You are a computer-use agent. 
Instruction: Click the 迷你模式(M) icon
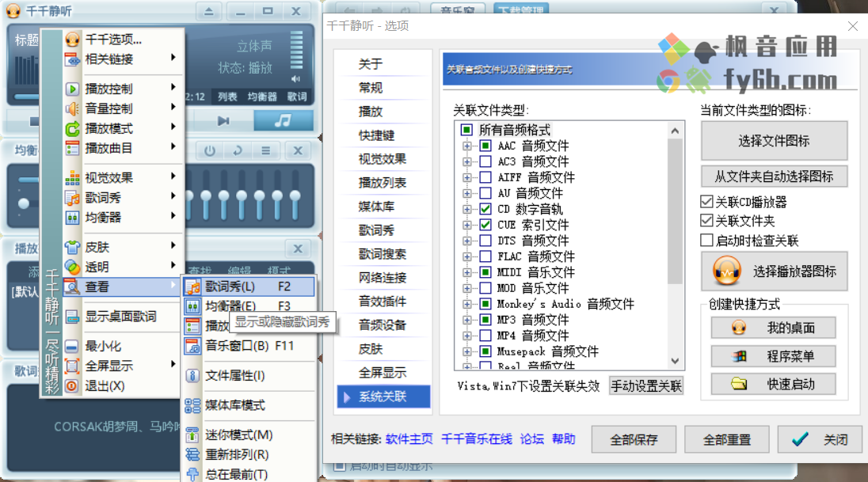[x=192, y=435]
